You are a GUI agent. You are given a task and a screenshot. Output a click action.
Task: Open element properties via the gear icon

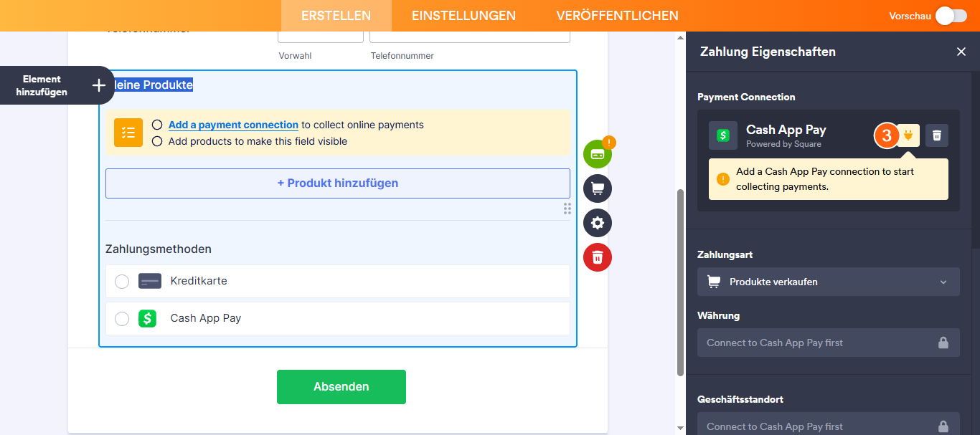pyautogui.click(x=598, y=223)
